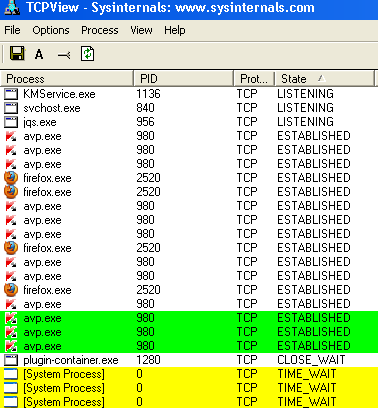
Task: Click TCP in the svchost.exe row
Action: click(x=247, y=108)
